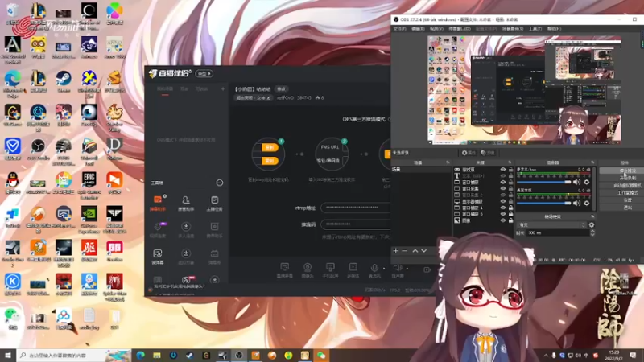Open the OBS Studio desktop shortcut
The image size is (644, 362).
pyautogui.click(x=38, y=150)
